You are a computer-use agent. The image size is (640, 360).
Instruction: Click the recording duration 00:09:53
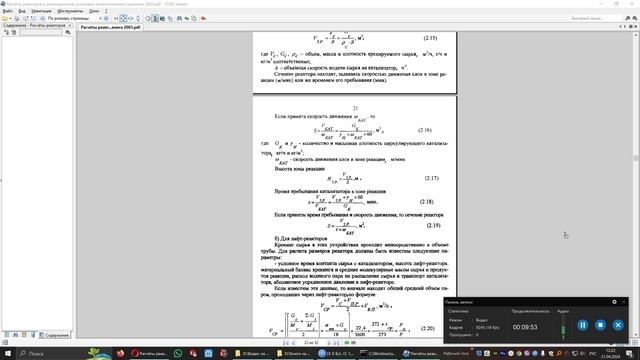click(525, 327)
